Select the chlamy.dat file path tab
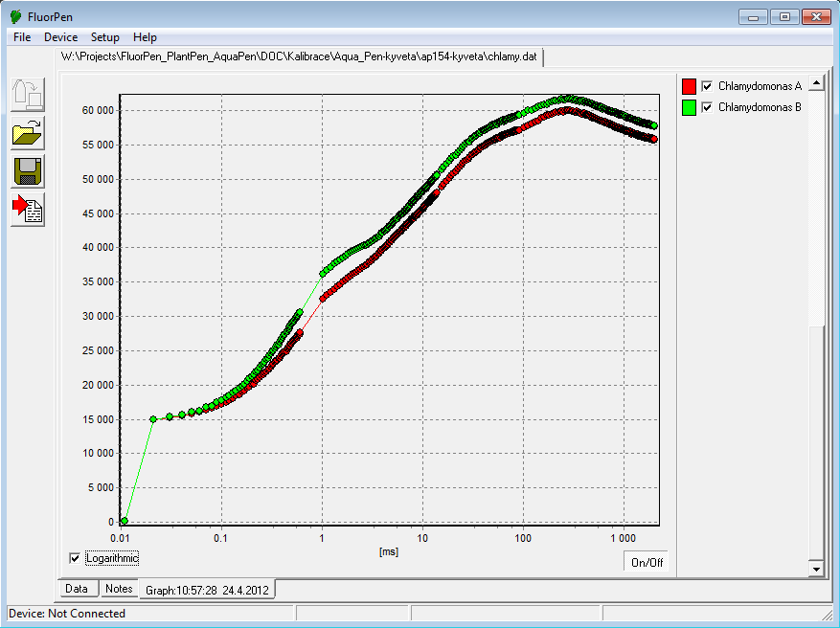Image resolution: width=840 pixels, height=628 pixels. [x=299, y=56]
